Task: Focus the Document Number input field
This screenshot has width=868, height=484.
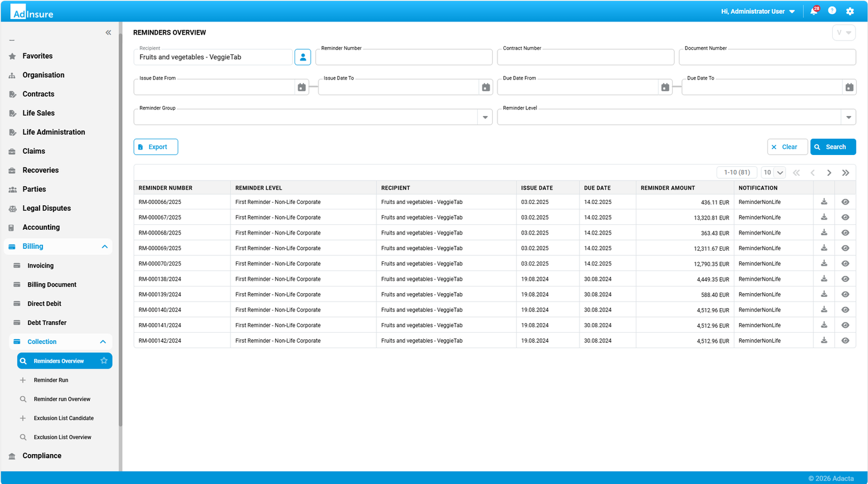Action: [x=767, y=57]
